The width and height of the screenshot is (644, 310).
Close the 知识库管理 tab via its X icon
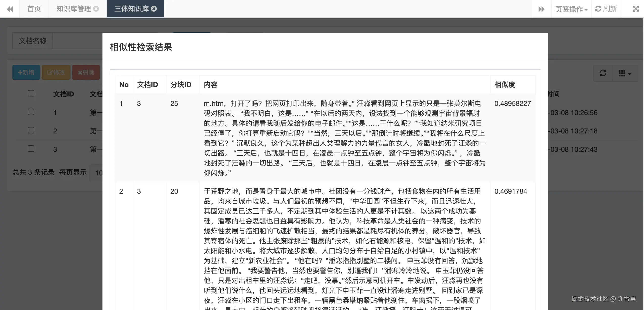96,9
